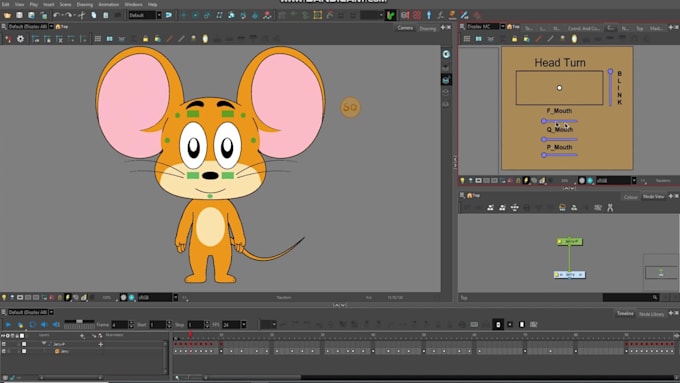Screen dimensions: 680x383
Task: Open the Animation menu
Action: (x=108, y=4)
